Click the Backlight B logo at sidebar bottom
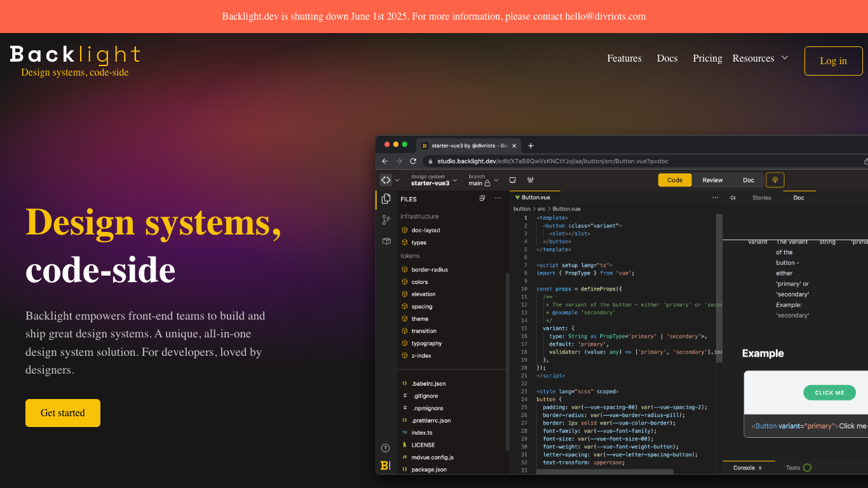The height and width of the screenshot is (488, 868). 385,466
